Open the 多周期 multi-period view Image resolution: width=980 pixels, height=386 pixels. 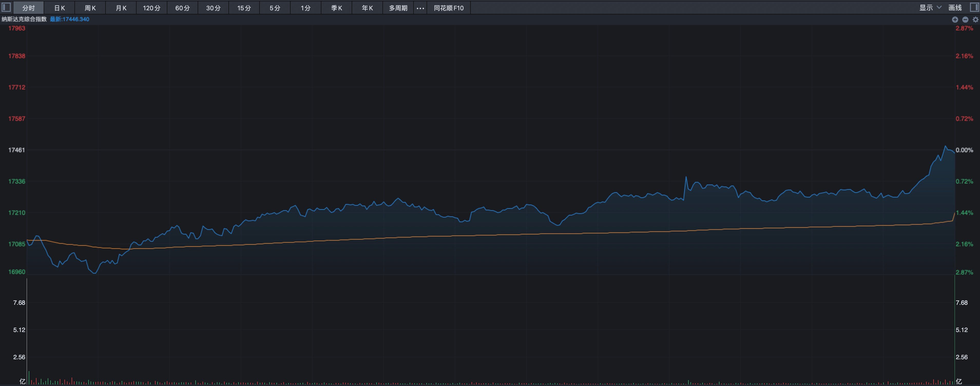point(398,8)
